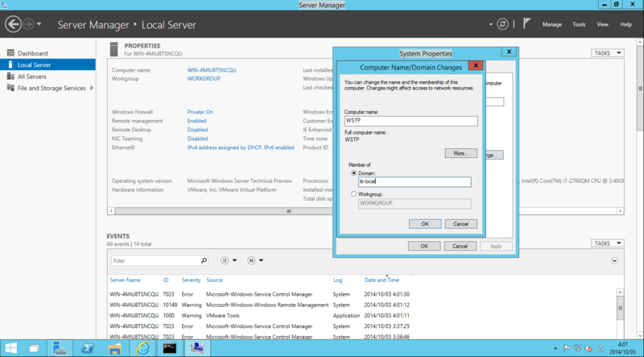Open the Manage menu
The image size is (644, 357).
552,24
